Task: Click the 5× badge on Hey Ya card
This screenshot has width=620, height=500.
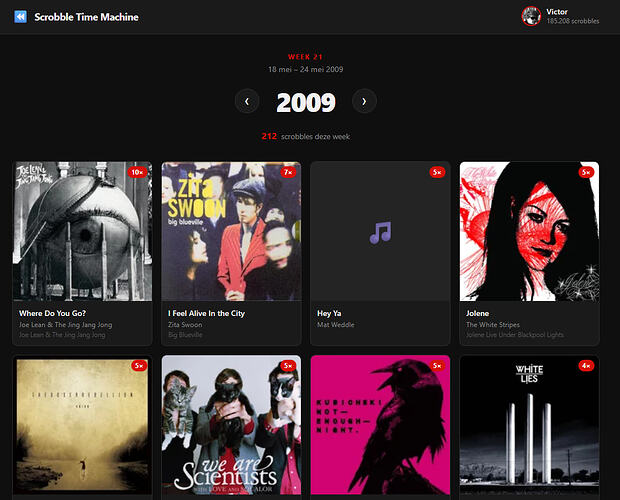Action: pyautogui.click(x=437, y=172)
